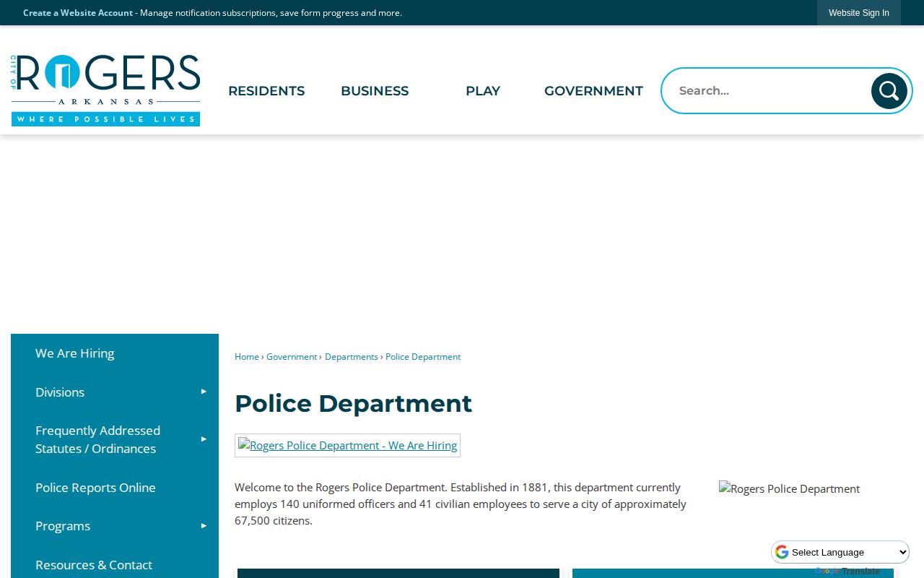This screenshot has width=924, height=578.
Task: Click Website Sign In button
Action: click(859, 13)
